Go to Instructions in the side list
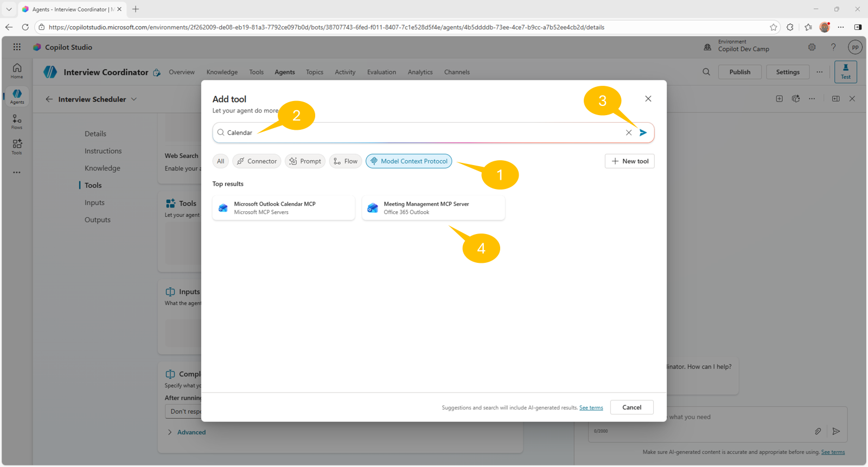This screenshot has width=868, height=467. pyautogui.click(x=103, y=151)
